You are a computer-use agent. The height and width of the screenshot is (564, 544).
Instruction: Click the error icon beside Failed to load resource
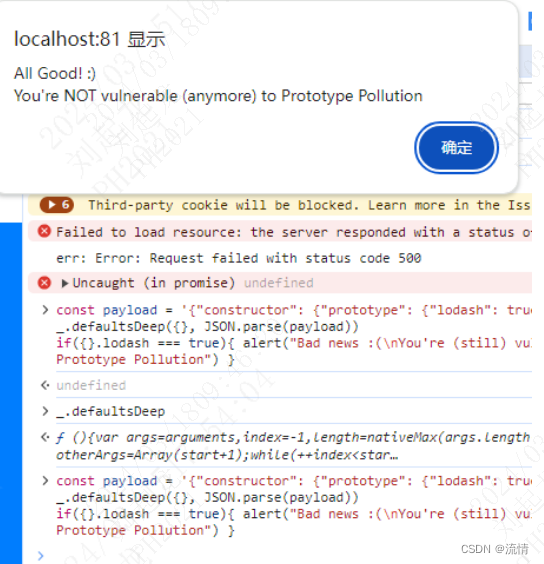(44, 231)
